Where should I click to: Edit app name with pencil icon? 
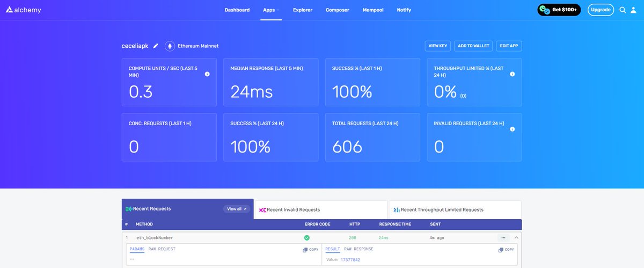click(156, 46)
